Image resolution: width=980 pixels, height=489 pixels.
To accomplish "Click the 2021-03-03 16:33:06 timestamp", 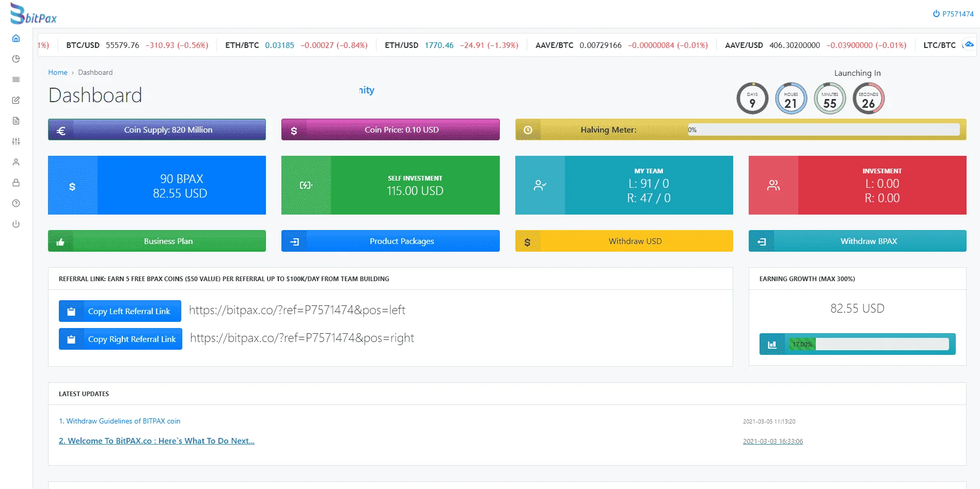I will (x=773, y=441).
